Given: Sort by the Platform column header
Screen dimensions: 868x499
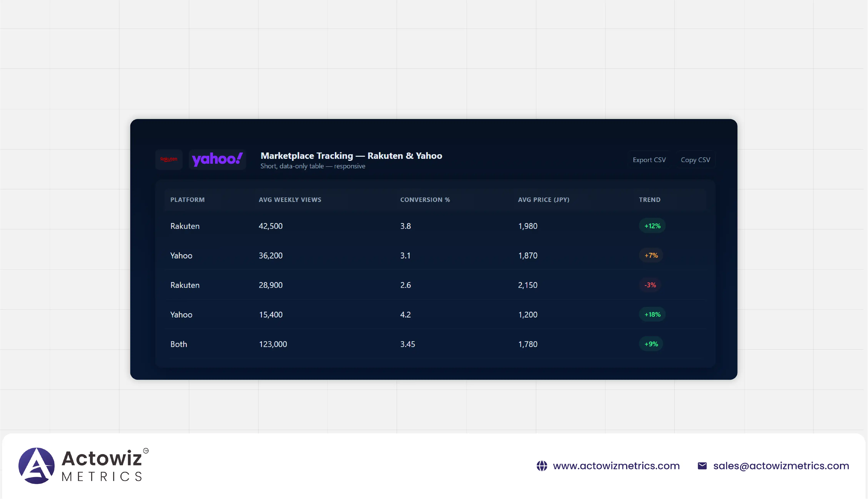Looking at the screenshot, I should 187,200.
